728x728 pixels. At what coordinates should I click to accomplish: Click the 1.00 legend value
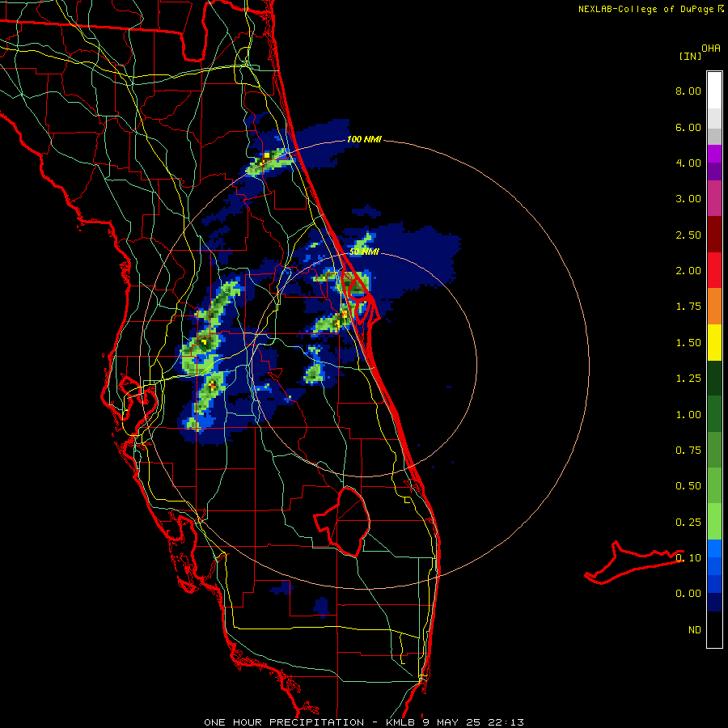(688, 415)
